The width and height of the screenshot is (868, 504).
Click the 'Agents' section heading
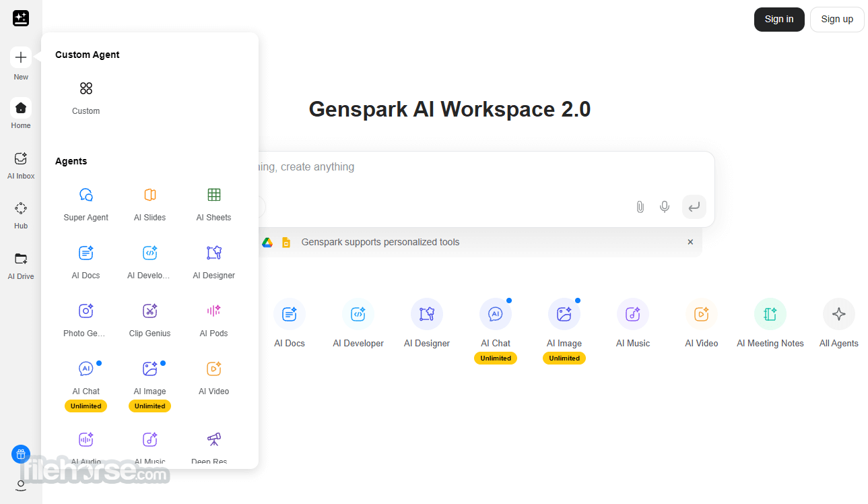(x=71, y=161)
